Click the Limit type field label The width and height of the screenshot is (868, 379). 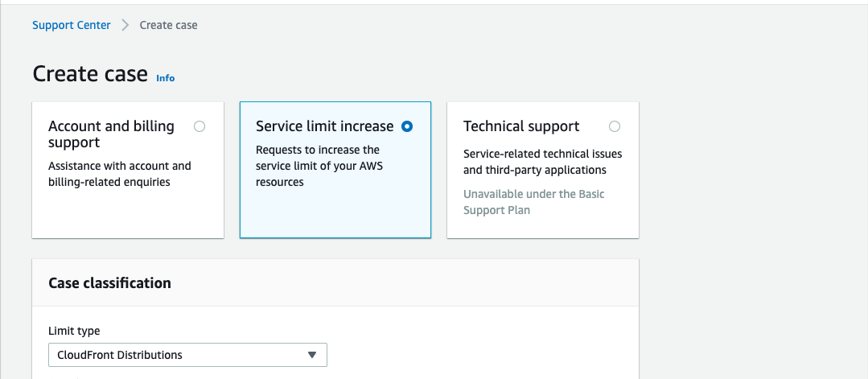[x=74, y=331]
